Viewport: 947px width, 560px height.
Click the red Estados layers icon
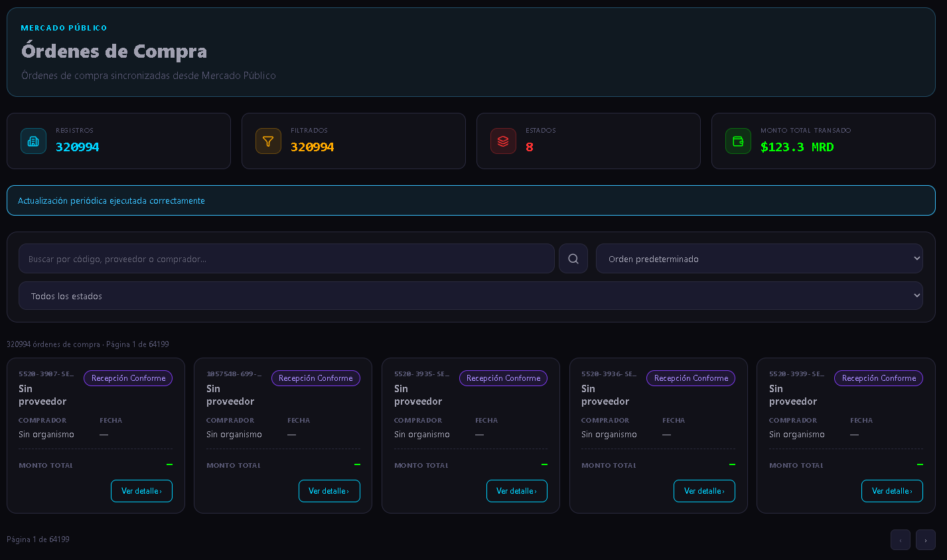pyautogui.click(x=503, y=141)
